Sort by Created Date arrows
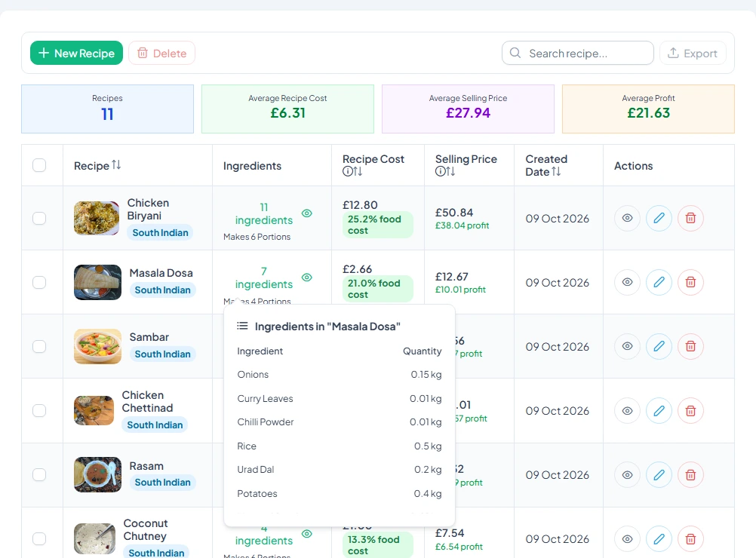756x558 pixels. tap(556, 171)
